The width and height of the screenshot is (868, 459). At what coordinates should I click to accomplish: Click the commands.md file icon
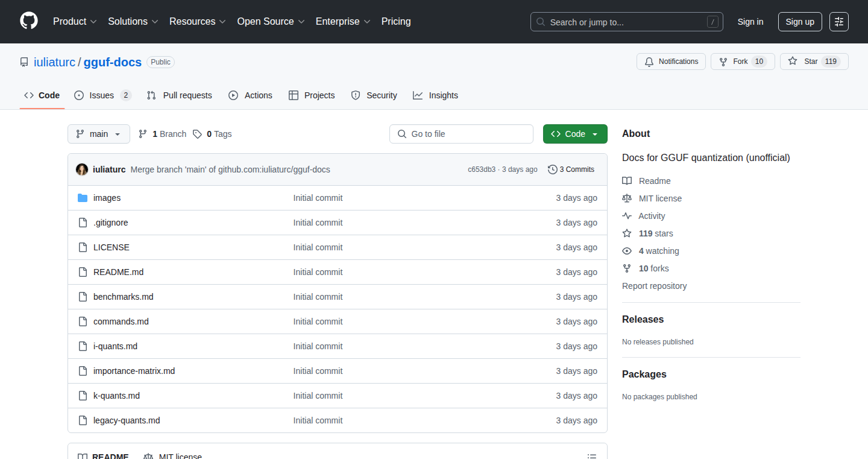[x=83, y=321]
